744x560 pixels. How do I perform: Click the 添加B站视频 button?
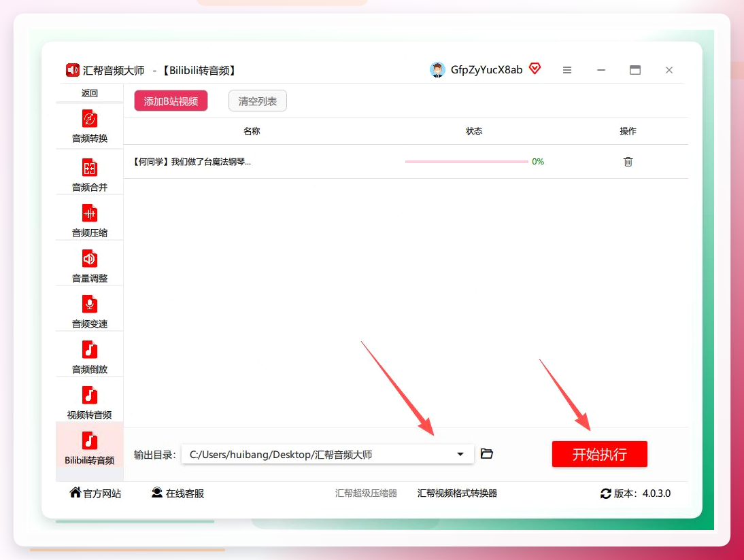coord(171,101)
